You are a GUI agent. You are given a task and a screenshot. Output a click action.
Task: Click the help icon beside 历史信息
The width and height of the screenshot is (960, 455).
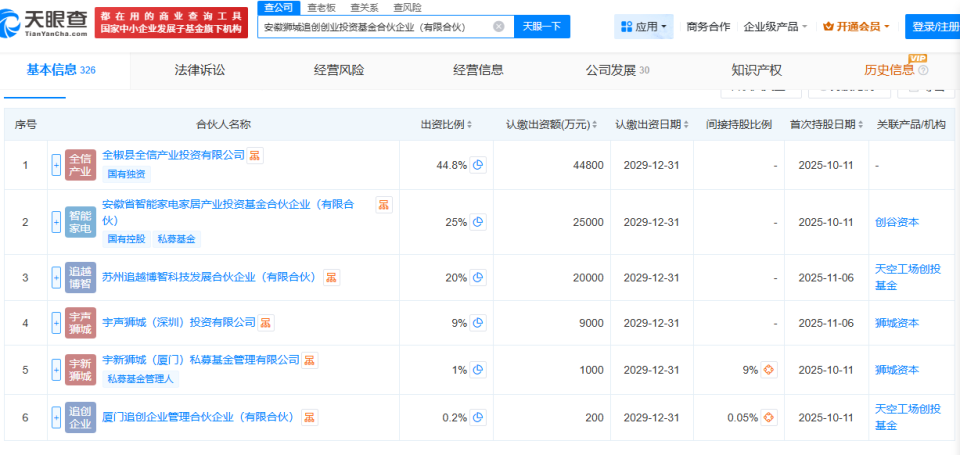[923, 70]
